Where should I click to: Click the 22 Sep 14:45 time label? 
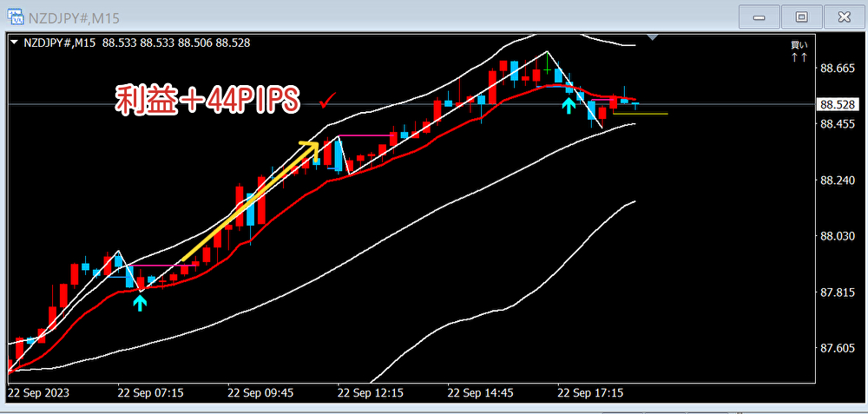point(481,393)
